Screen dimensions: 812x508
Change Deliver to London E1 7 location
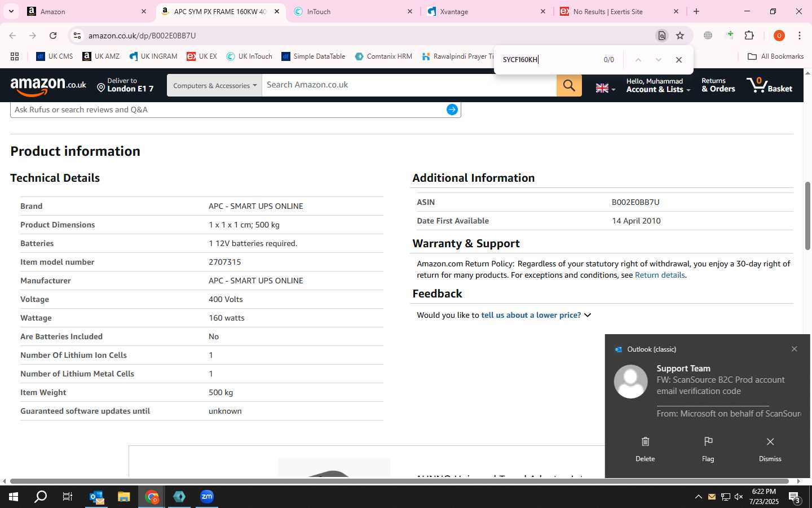tap(125, 85)
